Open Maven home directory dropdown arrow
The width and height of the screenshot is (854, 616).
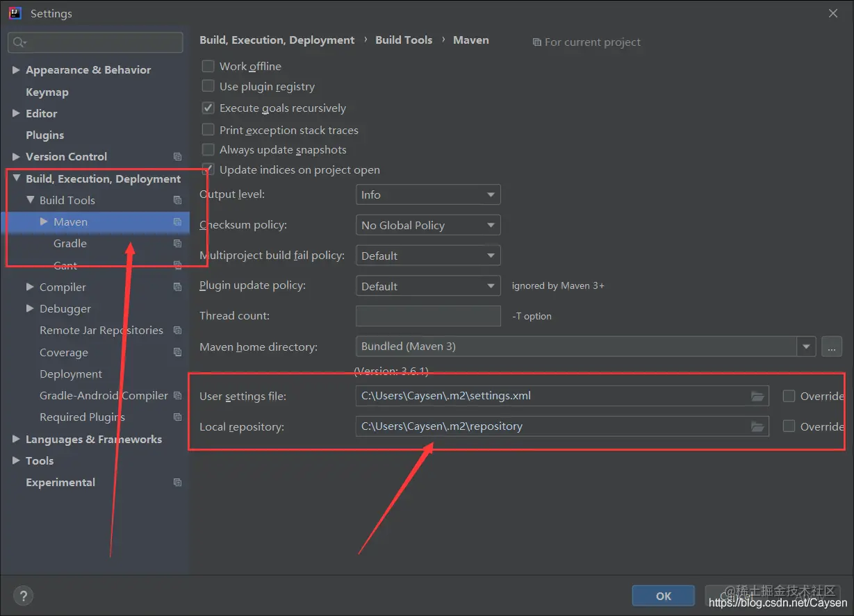click(806, 347)
